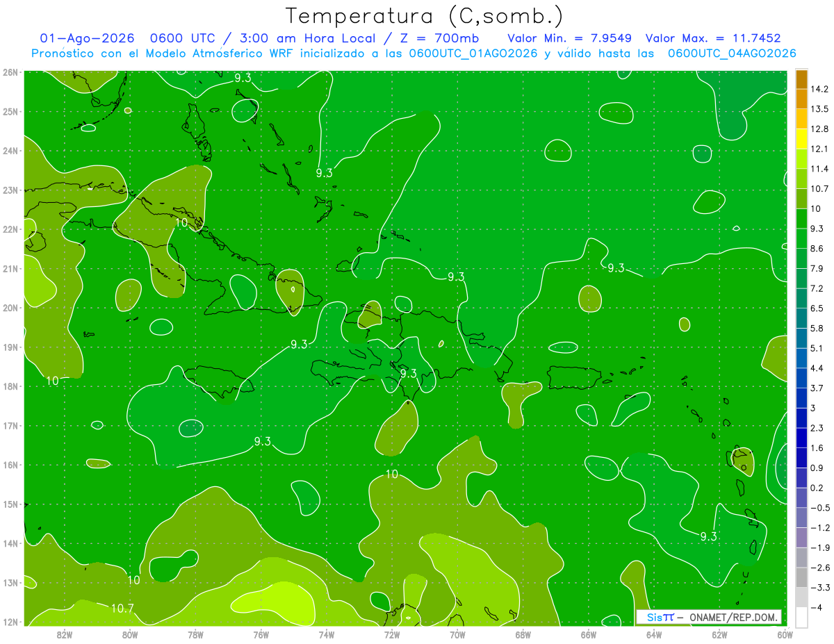Click the '-1.2' colorbar label
The height and width of the screenshot is (644, 834).
(x=819, y=527)
